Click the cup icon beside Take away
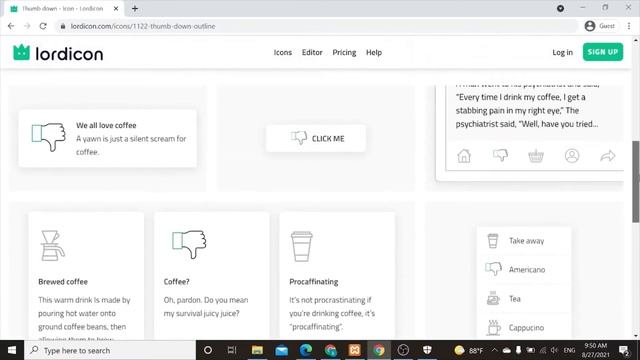 (493, 241)
